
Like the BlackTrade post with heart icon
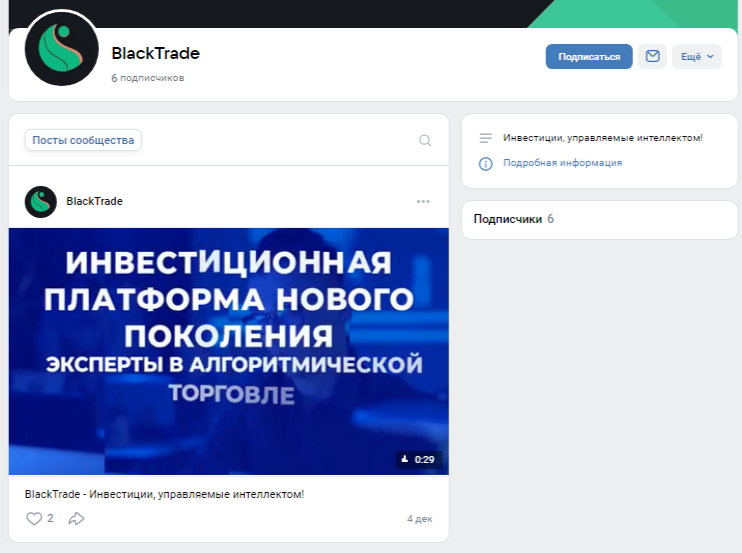tap(34, 519)
